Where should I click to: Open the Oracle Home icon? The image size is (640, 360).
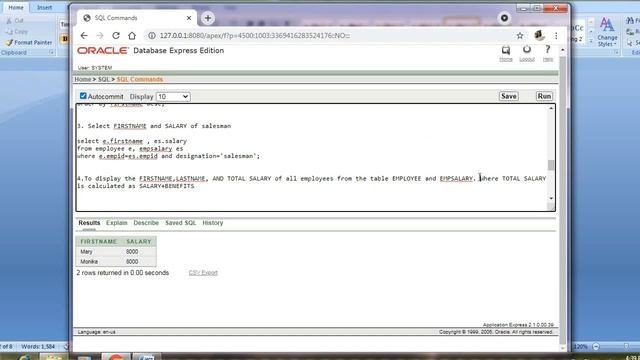(x=506, y=53)
